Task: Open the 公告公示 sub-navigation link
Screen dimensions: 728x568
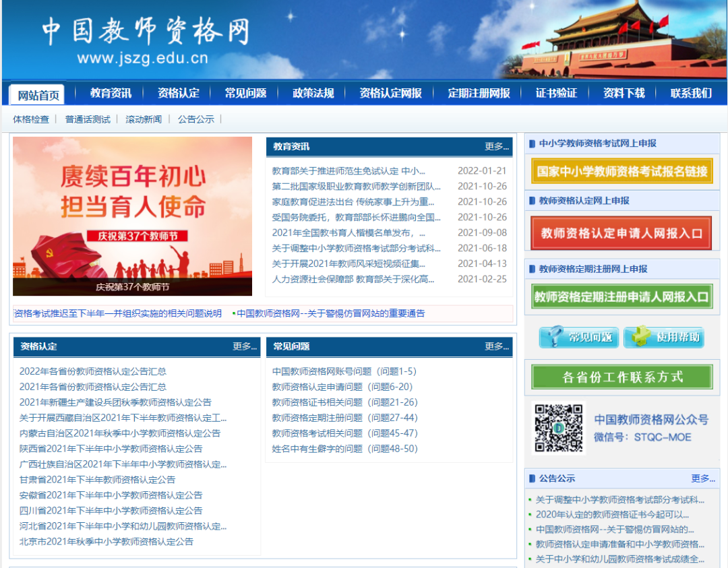Action: 196,119
